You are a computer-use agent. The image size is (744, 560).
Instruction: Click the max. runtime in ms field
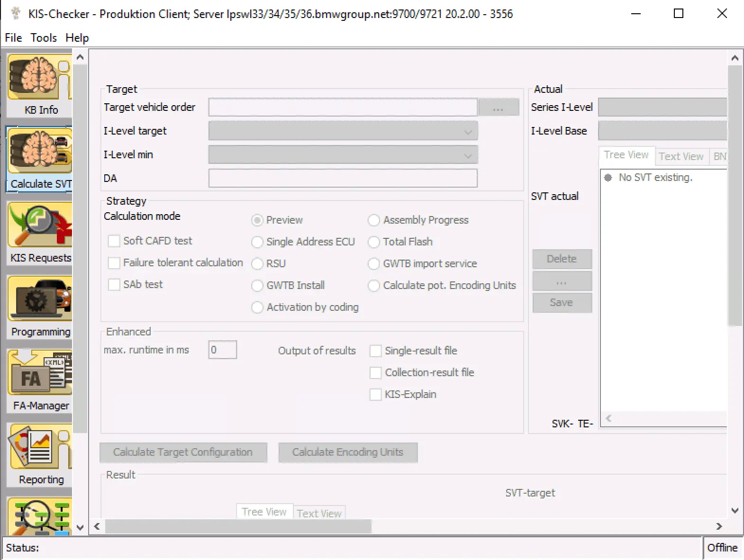[x=223, y=350]
